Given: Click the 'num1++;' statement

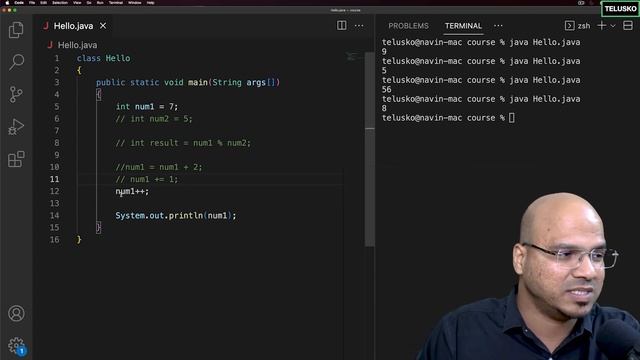Looking at the screenshot, I should (x=132, y=191).
